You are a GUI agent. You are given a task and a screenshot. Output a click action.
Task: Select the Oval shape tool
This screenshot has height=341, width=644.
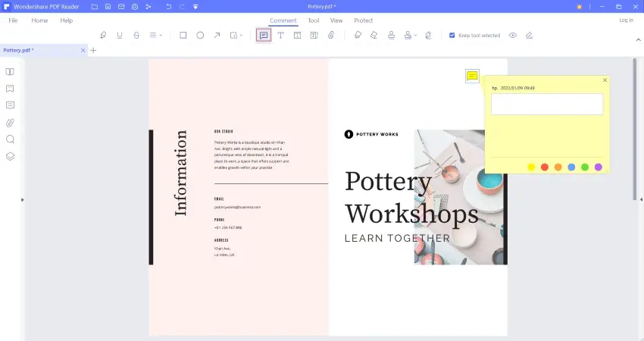[x=200, y=36]
